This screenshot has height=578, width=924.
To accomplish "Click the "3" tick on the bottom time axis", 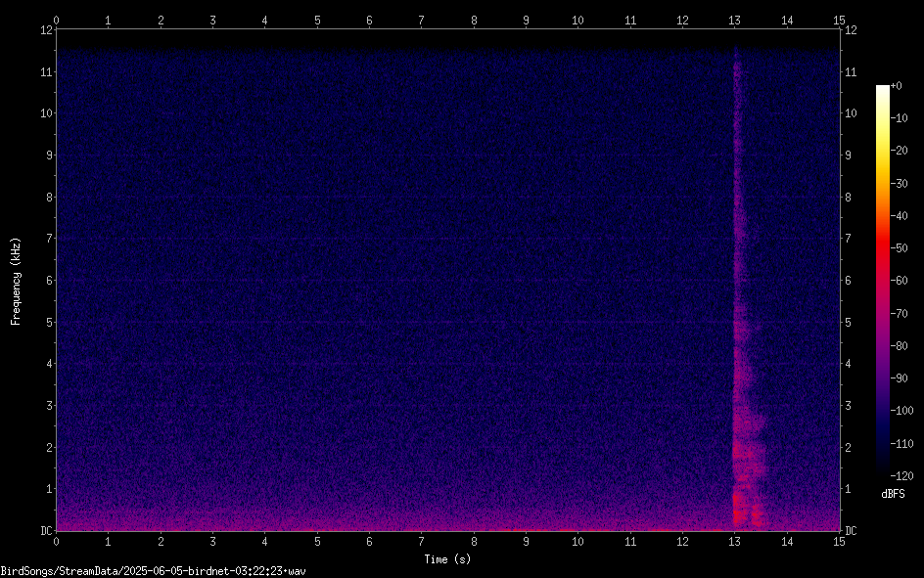I will tap(212, 542).
